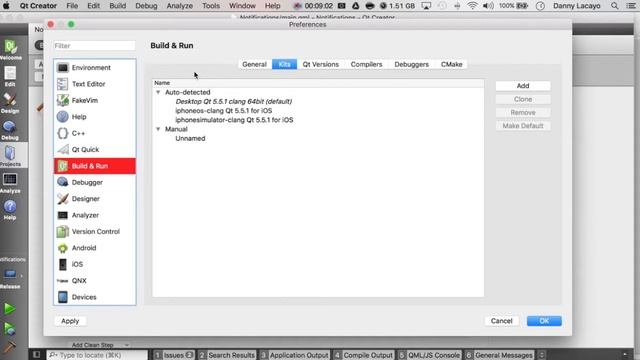The height and width of the screenshot is (360, 640).
Task: Select the Kits tab
Action: click(284, 64)
